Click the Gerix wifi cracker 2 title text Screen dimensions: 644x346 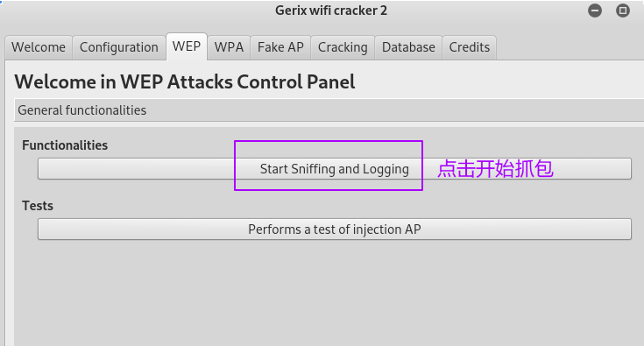point(331,11)
